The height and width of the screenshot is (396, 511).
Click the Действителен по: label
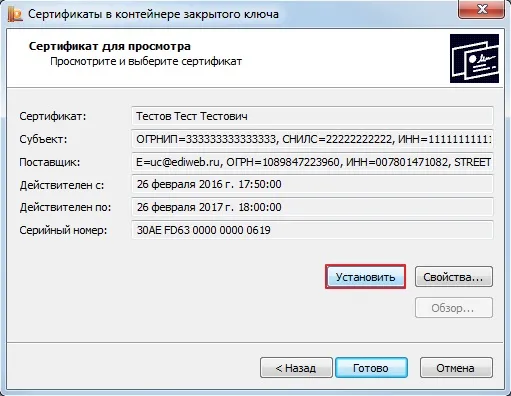coord(65,207)
